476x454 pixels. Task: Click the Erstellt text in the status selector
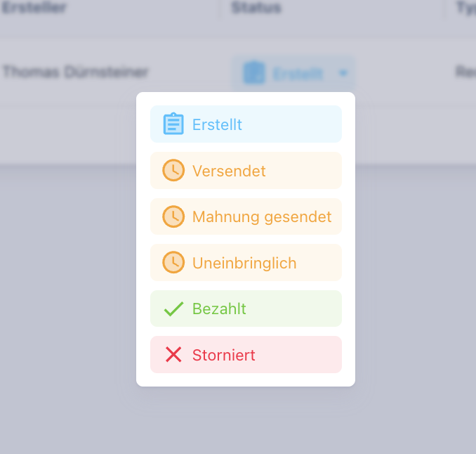coord(298,73)
